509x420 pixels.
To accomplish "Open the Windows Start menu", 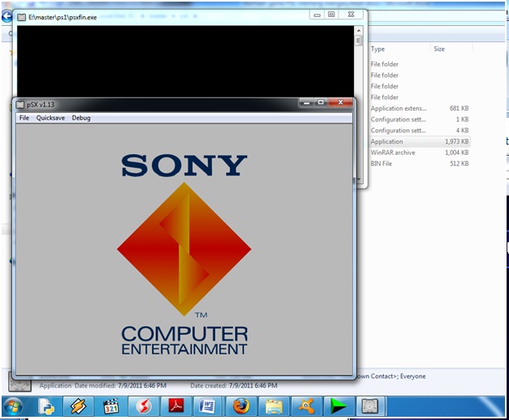I will (x=13, y=406).
